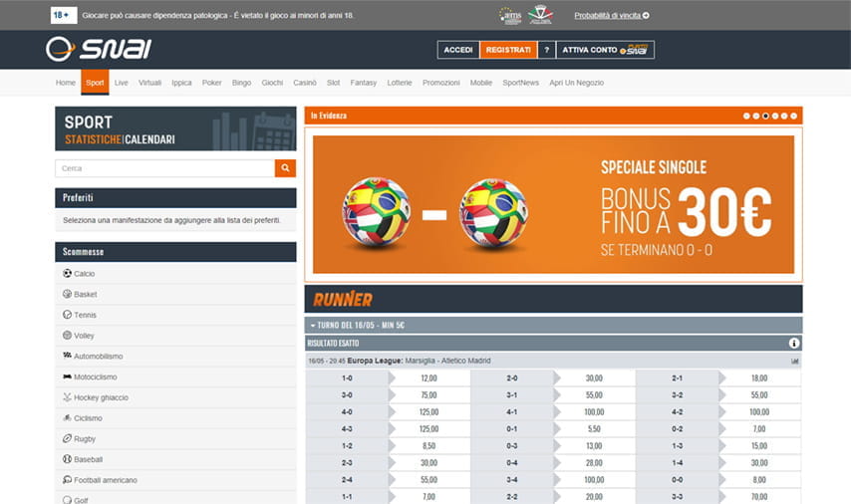This screenshot has height=504, width=851.
Task: Open the Poker menu item
Action: 211,83
